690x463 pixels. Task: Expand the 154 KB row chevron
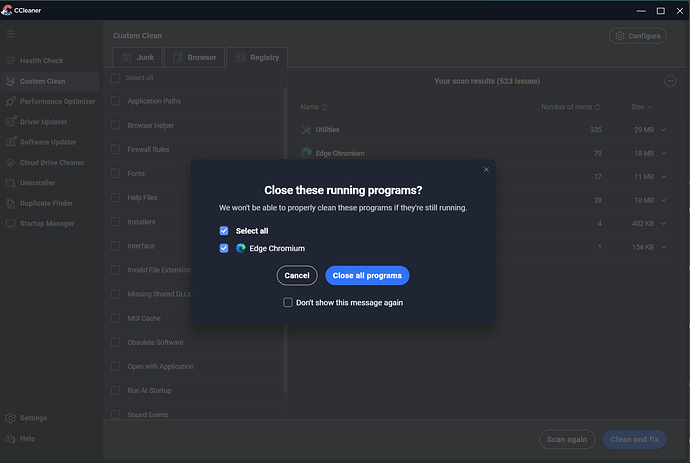pos(664,247)
